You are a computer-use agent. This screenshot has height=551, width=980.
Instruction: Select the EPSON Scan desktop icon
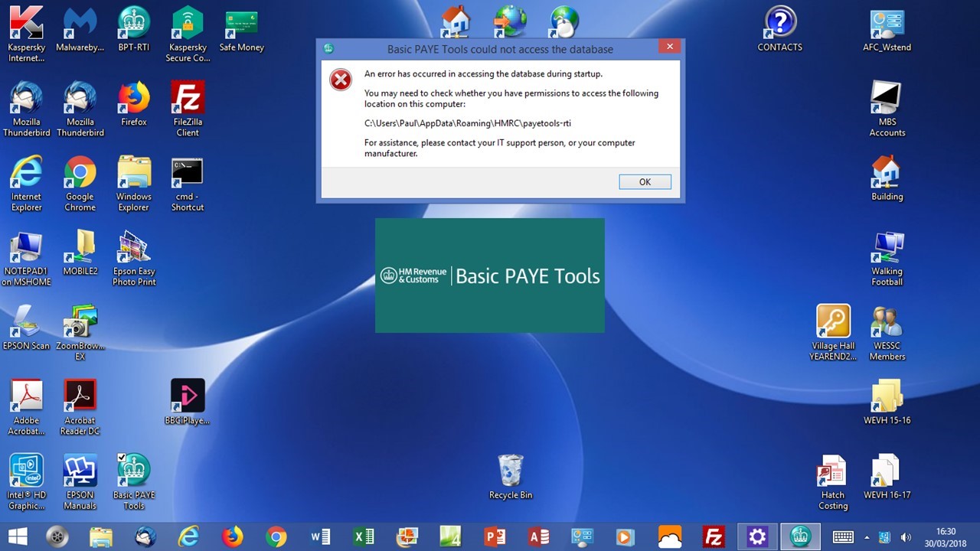[x=27, y=328]
